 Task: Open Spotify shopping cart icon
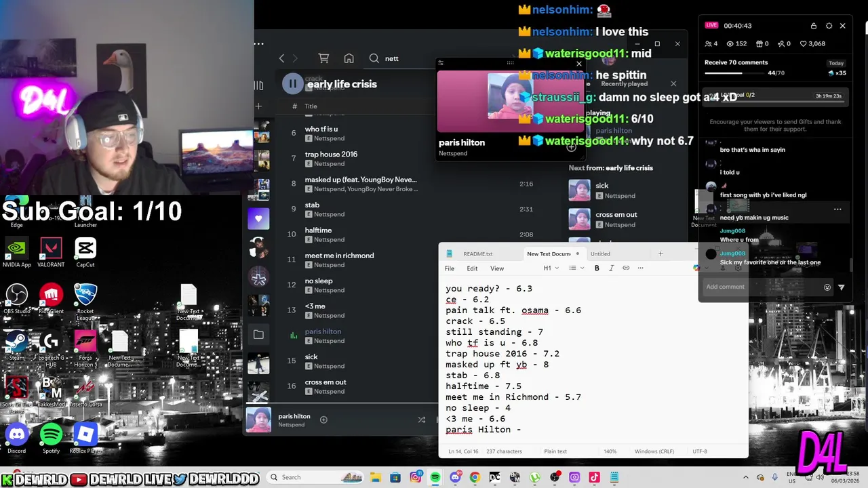click(x=323, y=58)
